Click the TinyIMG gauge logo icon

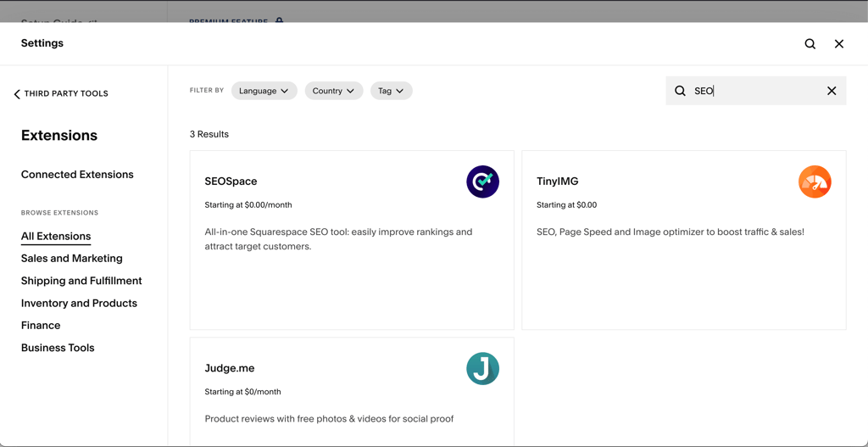coord(815,182)
